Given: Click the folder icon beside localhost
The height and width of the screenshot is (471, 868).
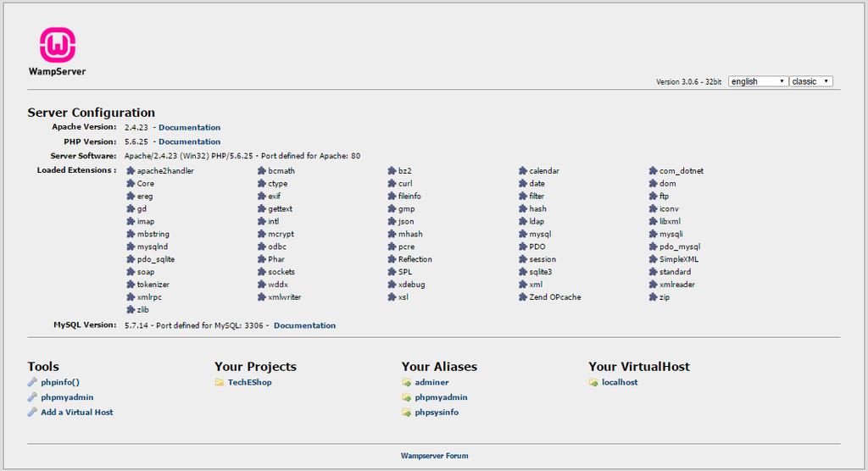Looking at the screenshot, I should (x=593, y=382).
